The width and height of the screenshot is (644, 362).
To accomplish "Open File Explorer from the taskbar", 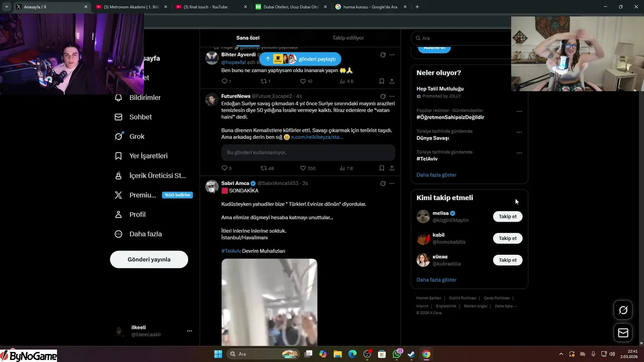I will tap(338, 354).
